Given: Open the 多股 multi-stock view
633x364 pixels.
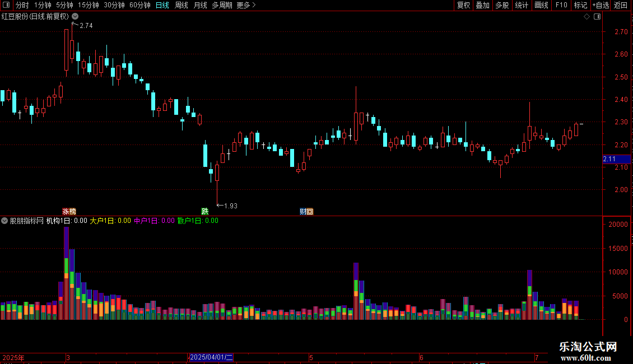Looking at the screenshot, I should tap(502, 5).
